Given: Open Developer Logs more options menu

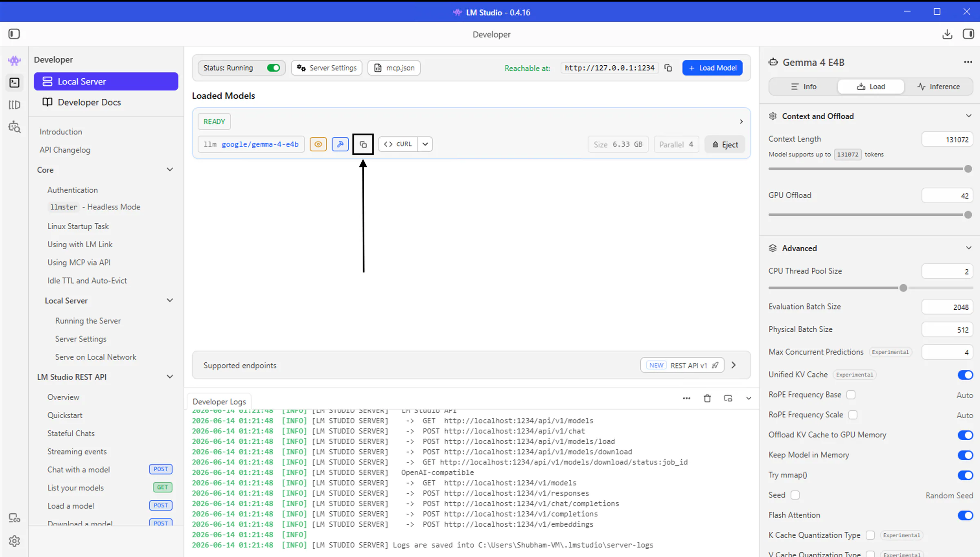Looking at the screenshot, I should pyautogui.click(x=686, y=398).
